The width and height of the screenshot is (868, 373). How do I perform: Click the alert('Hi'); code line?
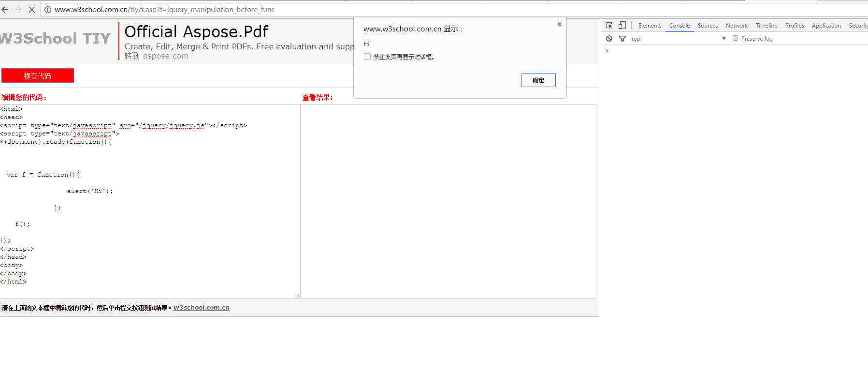[x=90, y=191]
